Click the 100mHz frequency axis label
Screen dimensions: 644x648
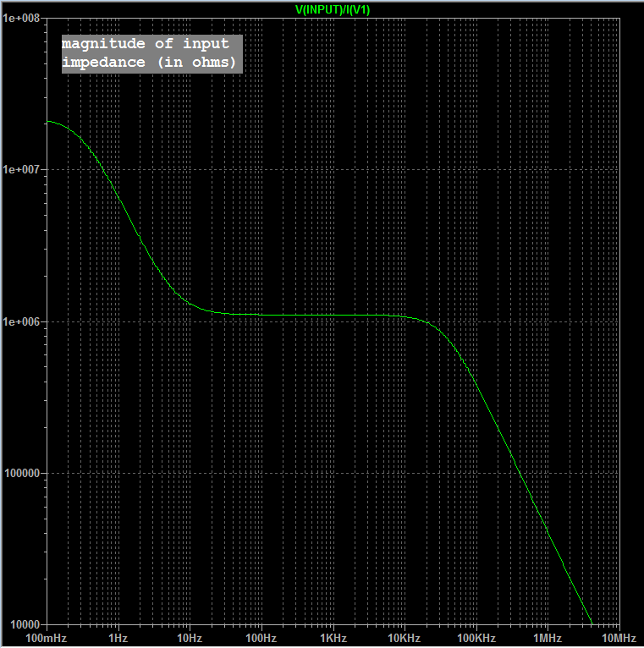[x=47, y=638]
